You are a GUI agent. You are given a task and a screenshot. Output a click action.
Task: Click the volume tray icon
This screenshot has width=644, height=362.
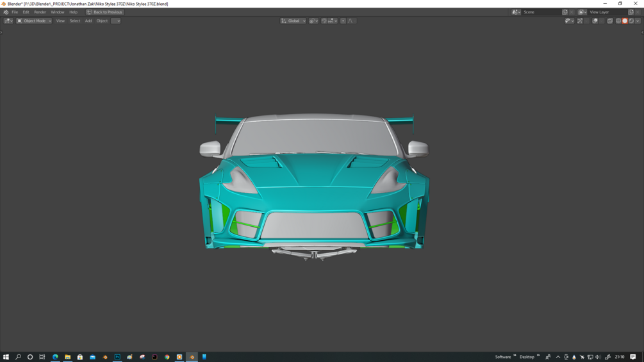click(598, 357)
